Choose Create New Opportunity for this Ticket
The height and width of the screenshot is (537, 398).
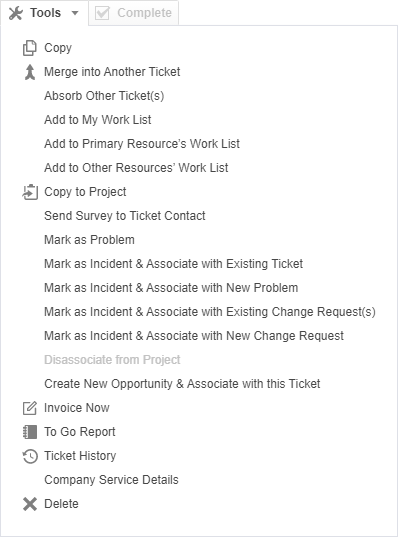182,384
